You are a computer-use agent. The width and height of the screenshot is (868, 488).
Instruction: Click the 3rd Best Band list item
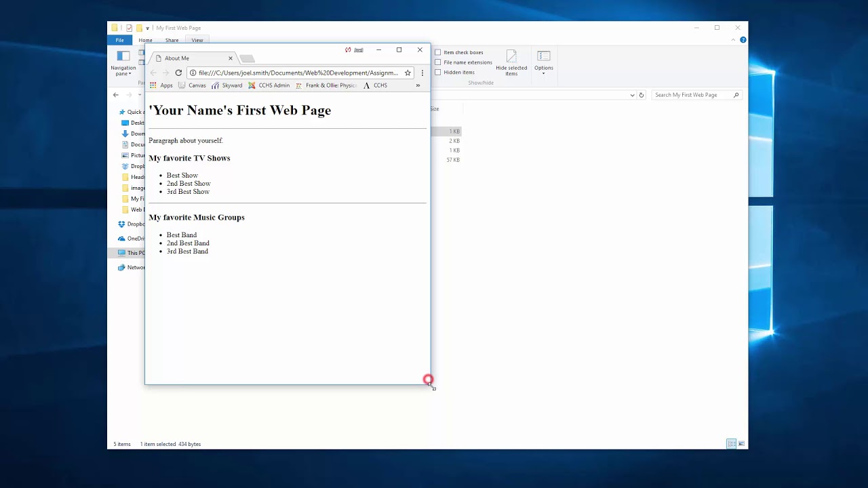pyautogui.click(x=187, y=251)
